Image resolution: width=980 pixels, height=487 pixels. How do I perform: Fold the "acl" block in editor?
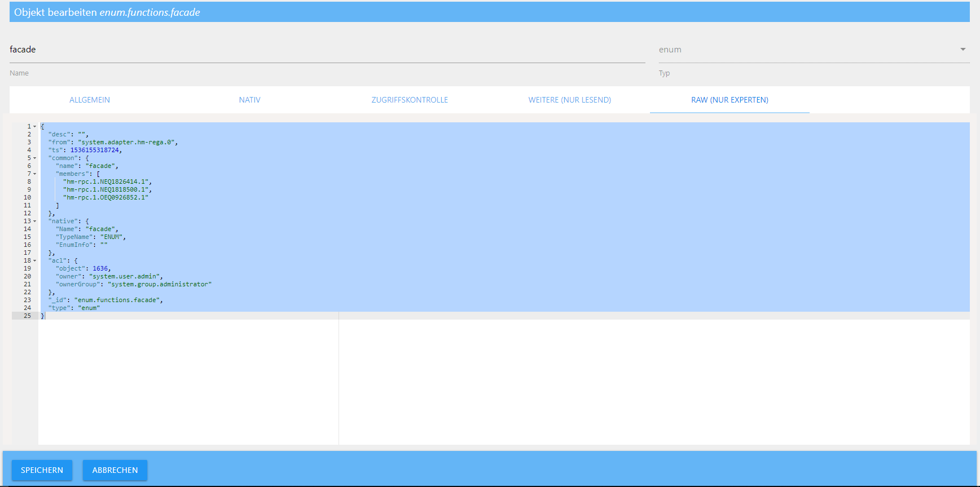pyautogui.click(x=35, y=261)
